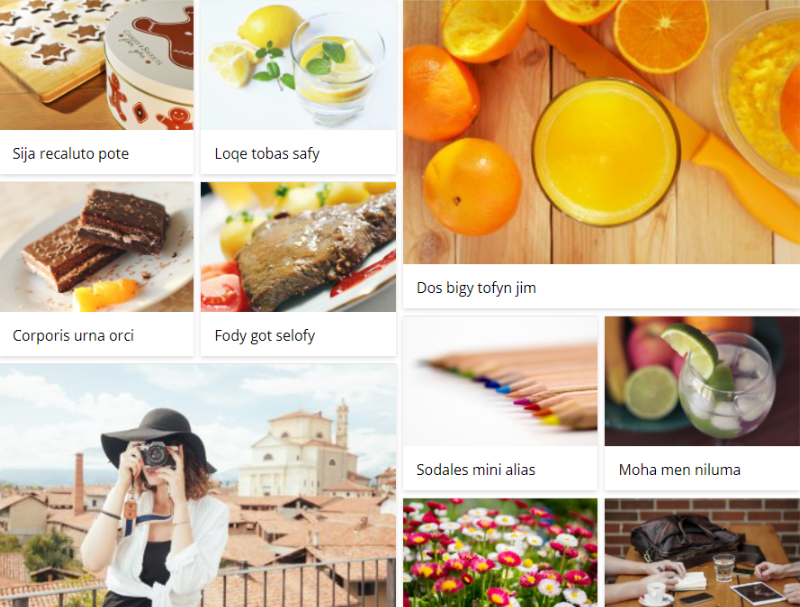
Task: Open the colored pencils image
Action: point(500,381)
